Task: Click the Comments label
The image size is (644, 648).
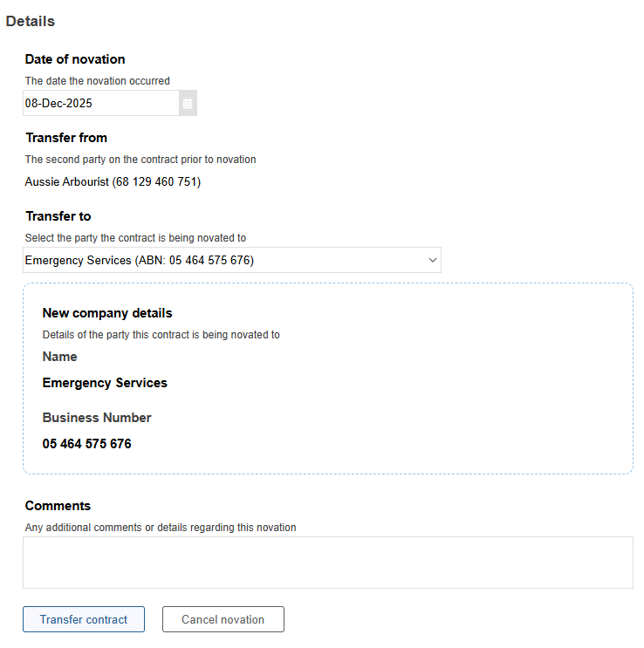Action: [x=58, y=506]
